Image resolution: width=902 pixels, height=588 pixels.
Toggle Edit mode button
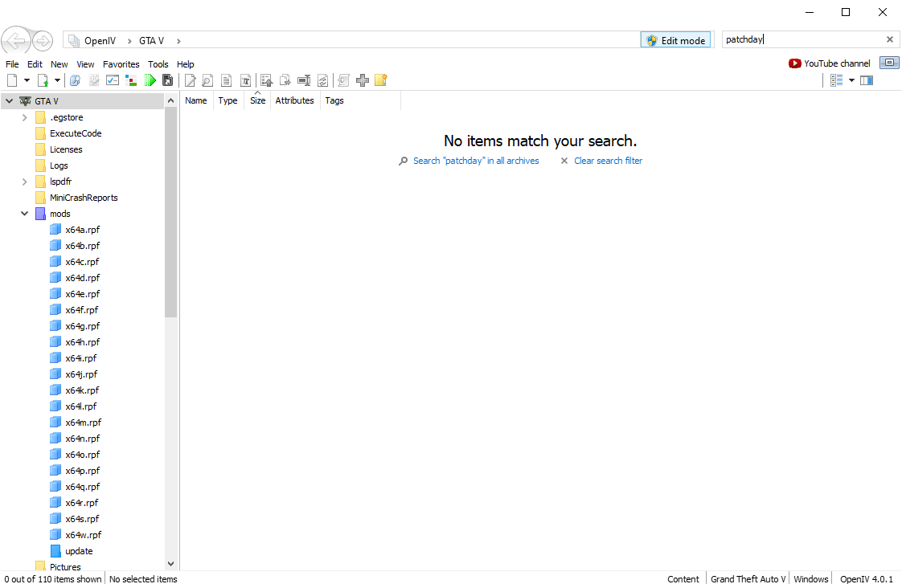point(676,40)
